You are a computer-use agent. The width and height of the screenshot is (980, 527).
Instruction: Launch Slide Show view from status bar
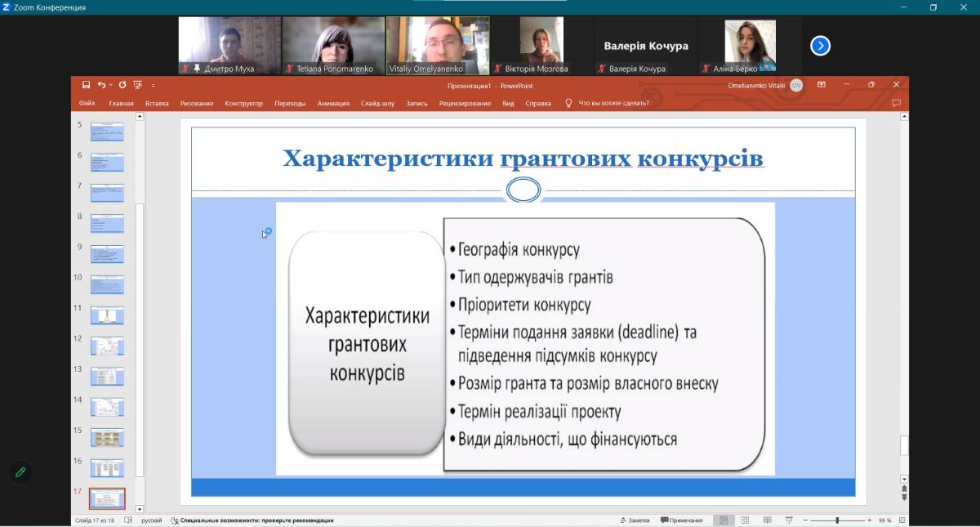789,520
